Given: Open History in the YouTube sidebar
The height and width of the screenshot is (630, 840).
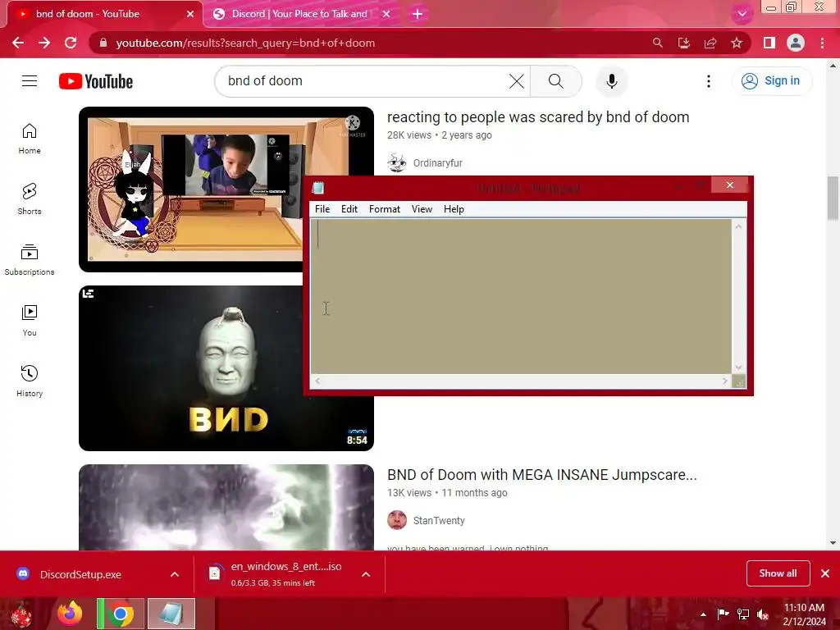Looking at the screenshot, I should point(30,381).
